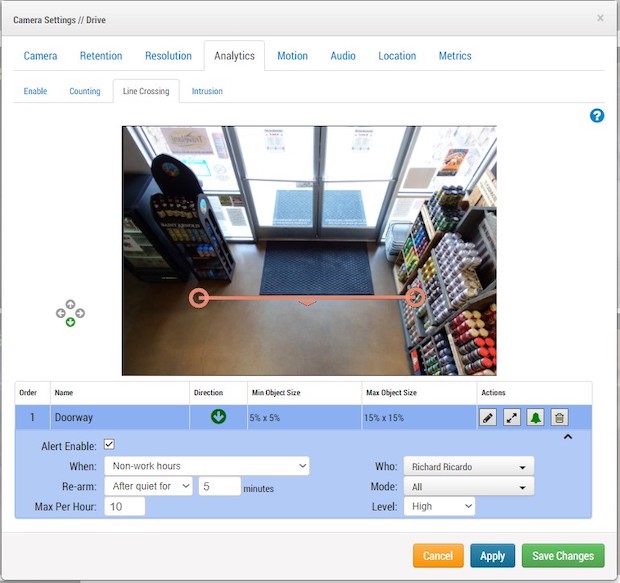Open the Intrusion sub-tab
The width and height of the screenshot is (620, 583).
207,91
